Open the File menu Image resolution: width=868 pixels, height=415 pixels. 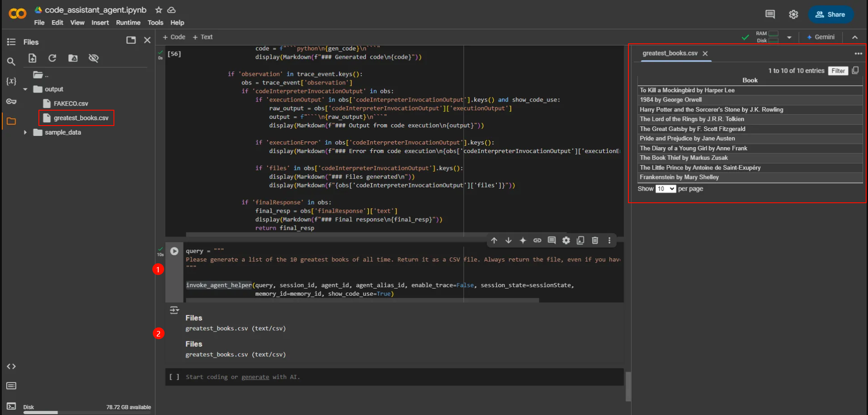click(x=39, y=23)
